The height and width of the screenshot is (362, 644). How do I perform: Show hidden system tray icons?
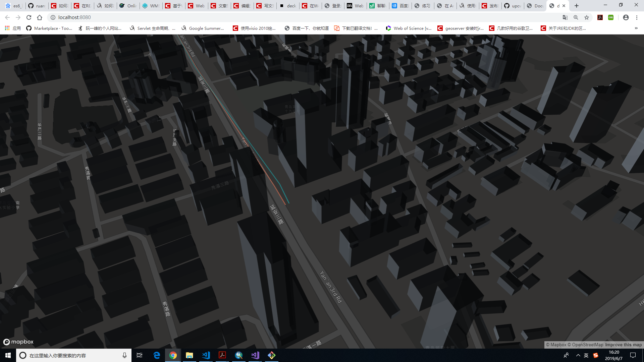pos(578,355)
